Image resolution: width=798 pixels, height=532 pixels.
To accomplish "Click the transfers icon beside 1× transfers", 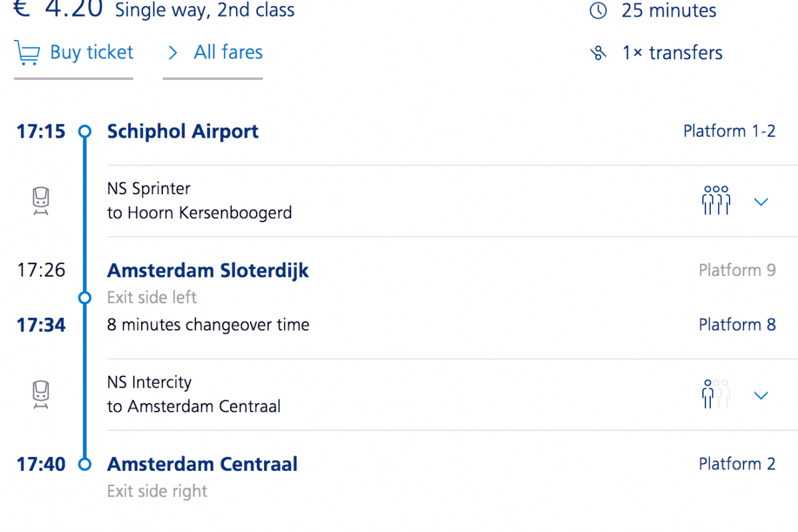I will pos(598,53).
